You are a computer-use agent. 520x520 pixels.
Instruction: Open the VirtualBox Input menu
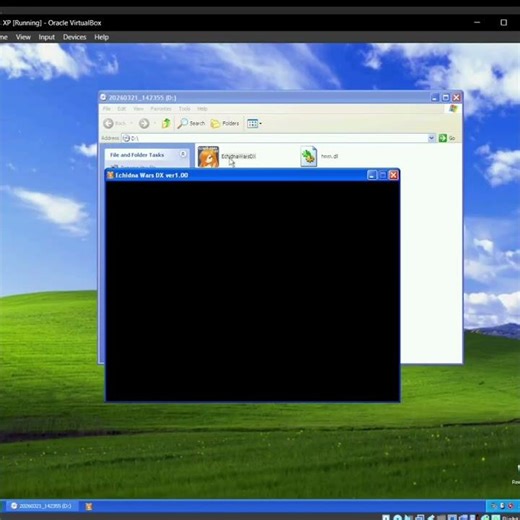(x=46, y=37)
